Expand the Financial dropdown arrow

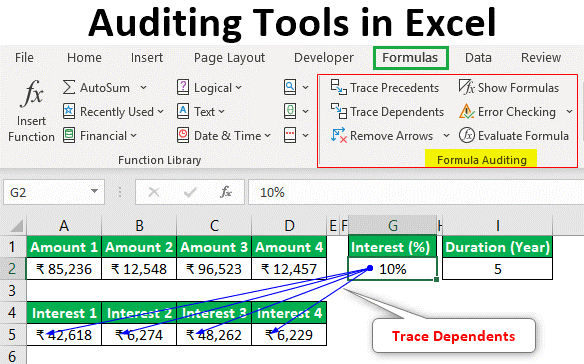click(x=133, y=136)
